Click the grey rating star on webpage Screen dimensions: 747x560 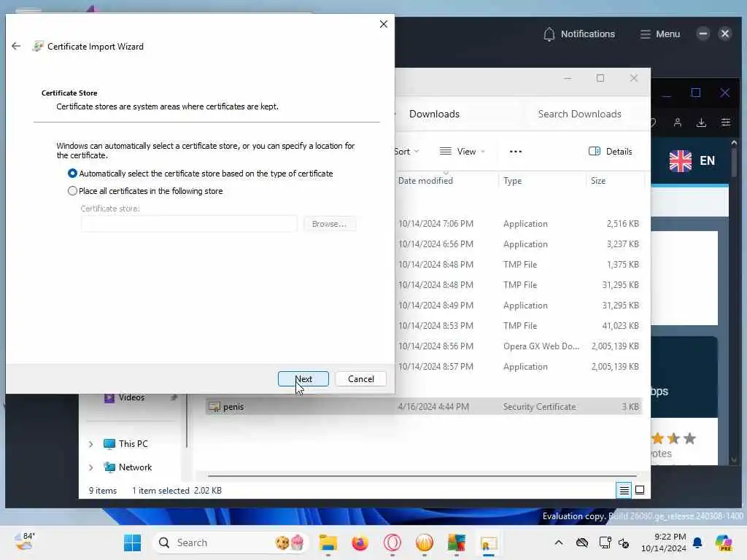point(689,438)
